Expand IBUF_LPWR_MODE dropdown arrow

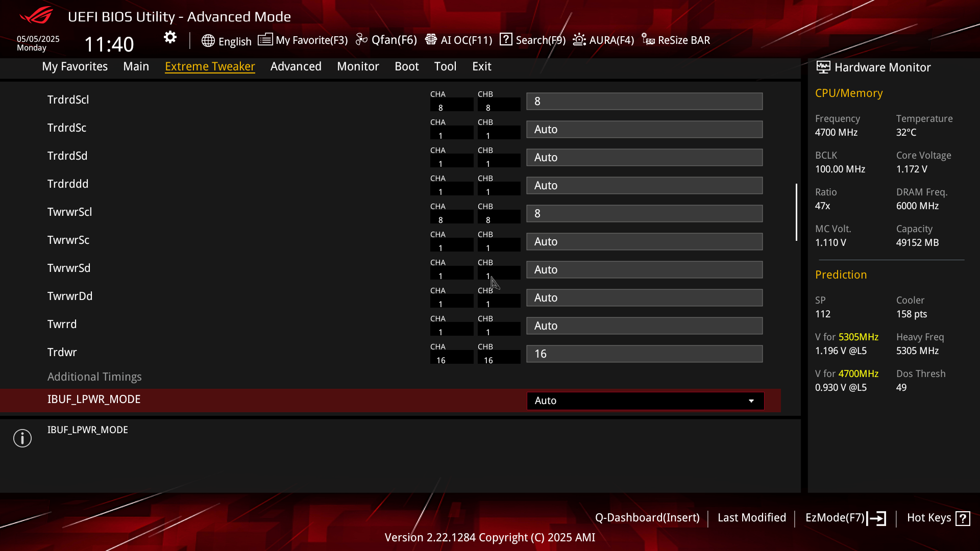point(751,401)
